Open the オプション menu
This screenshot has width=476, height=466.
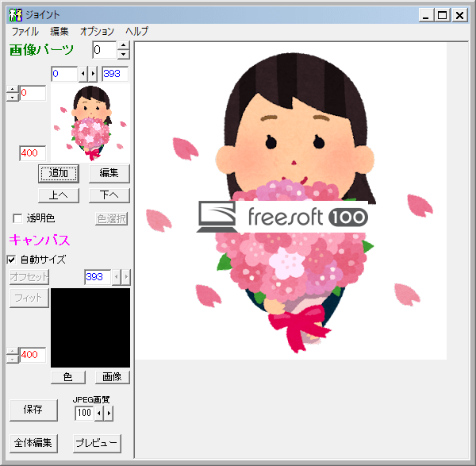(x=97, y=31)
